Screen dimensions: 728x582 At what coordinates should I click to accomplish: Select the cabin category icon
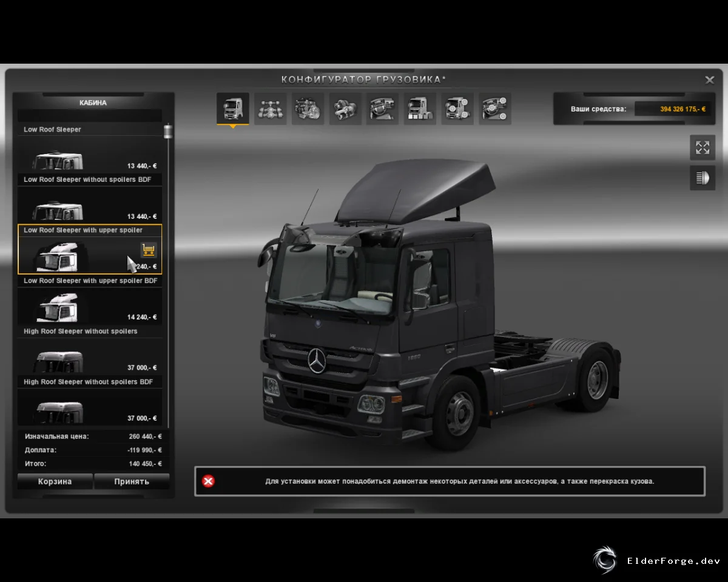[x=233, y=109]
